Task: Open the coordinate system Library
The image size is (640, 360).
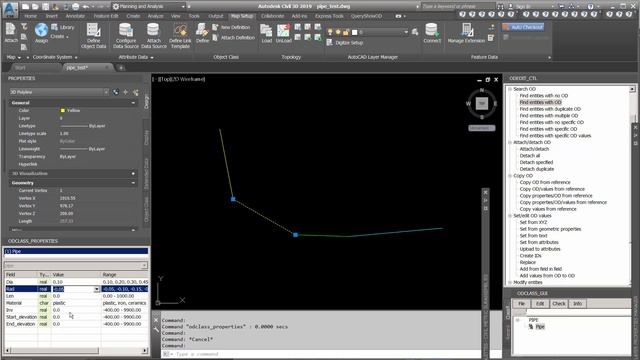Action: point(63,27)
